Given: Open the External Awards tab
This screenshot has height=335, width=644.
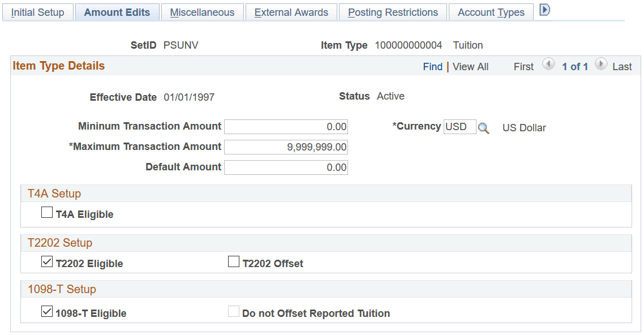Looking at the screenshot, I should coord(291,12).
